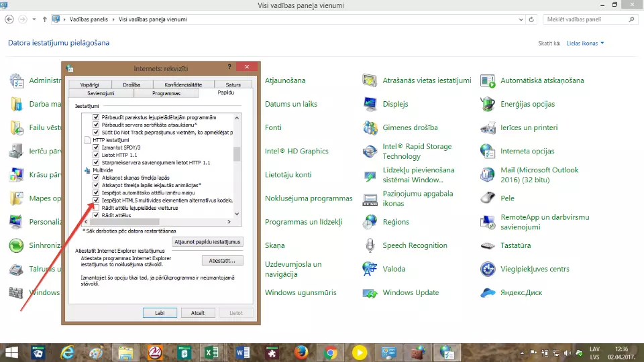Refresh the Control Panel address bar
The image size is (644, 362).
(531, 19)
